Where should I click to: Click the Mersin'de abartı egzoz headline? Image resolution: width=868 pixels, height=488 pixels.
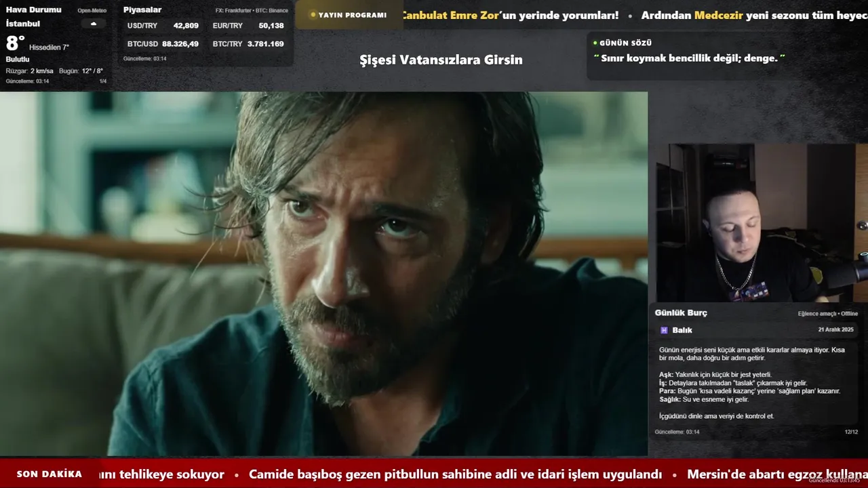[x=777, y=474]
